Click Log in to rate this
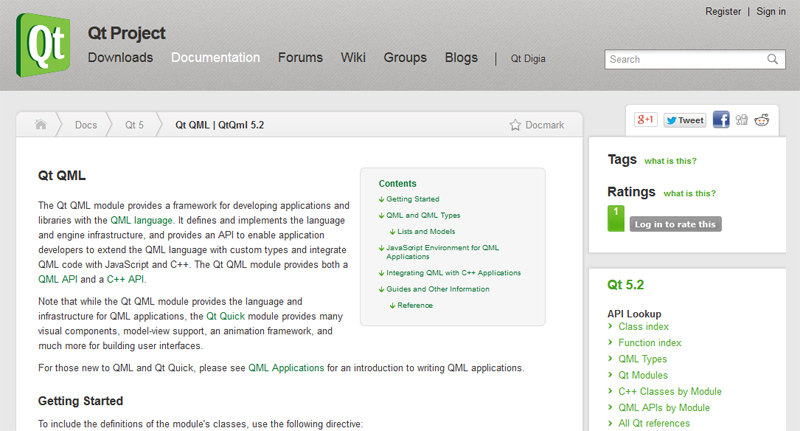This screenshot has width=800, height=431. [675, 224]
